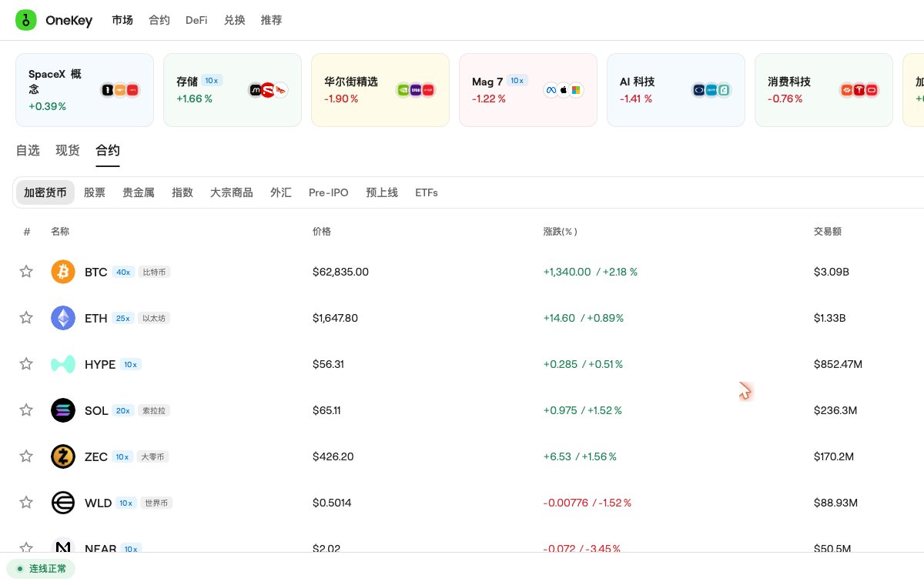924x585 pixels.
Task: Open the 兑换 navigation item
Action: pos(235,20)
